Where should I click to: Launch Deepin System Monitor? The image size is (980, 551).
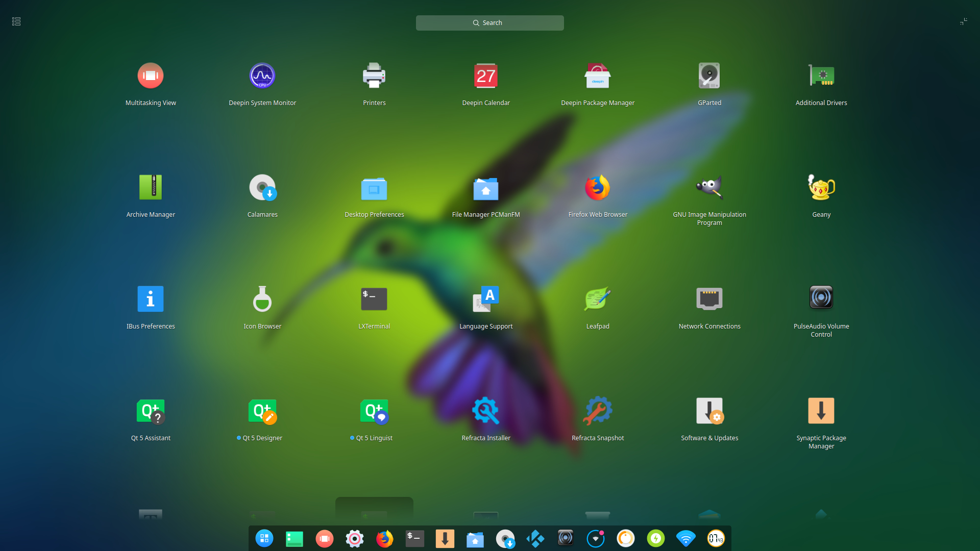click(x=262, y=76)
